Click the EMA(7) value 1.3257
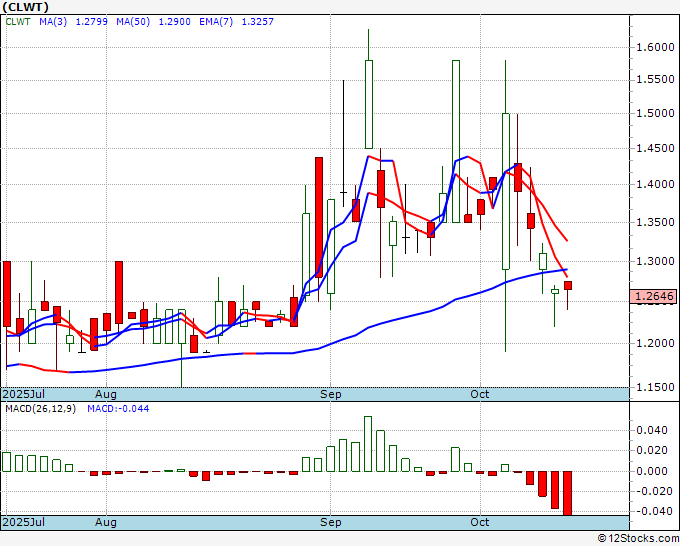Viewport: 680px width, 546px height. click(258, 22)
